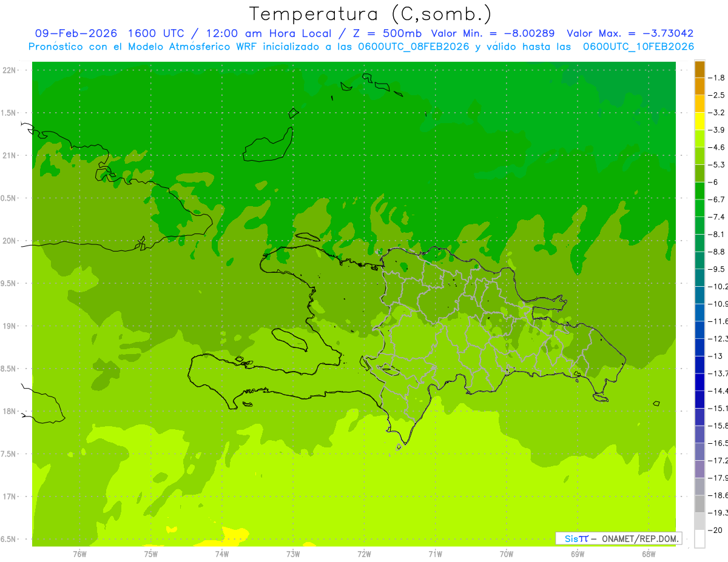Click the legend swatch between -2.5 and -3.2
Viewport: 728px width, 562px height.
pos(699,104)
